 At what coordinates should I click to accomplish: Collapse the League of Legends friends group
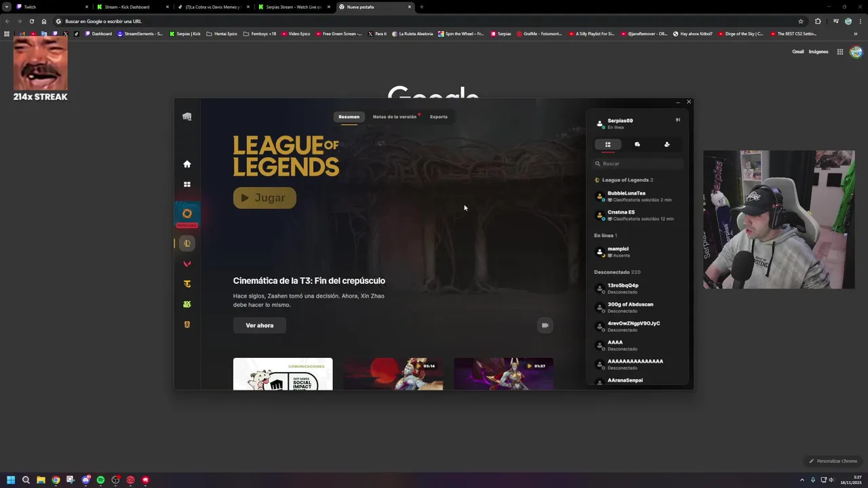point(624,180)
